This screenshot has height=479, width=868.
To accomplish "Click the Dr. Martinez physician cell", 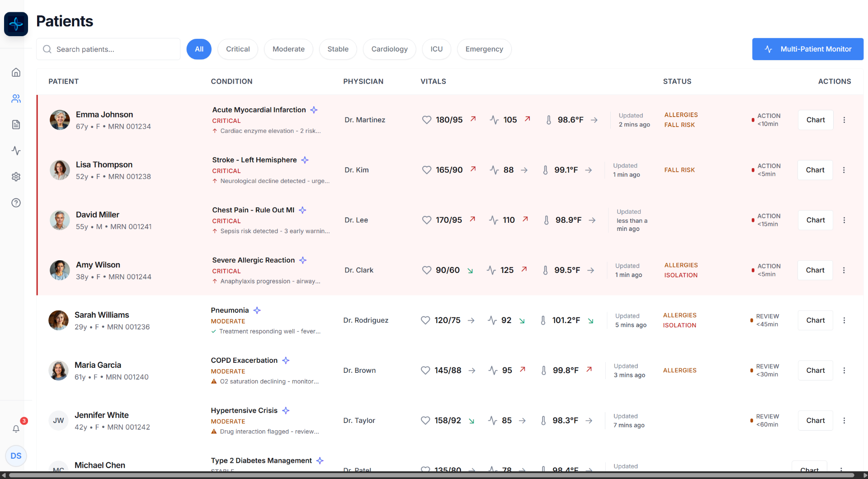I will click(365, 120).
